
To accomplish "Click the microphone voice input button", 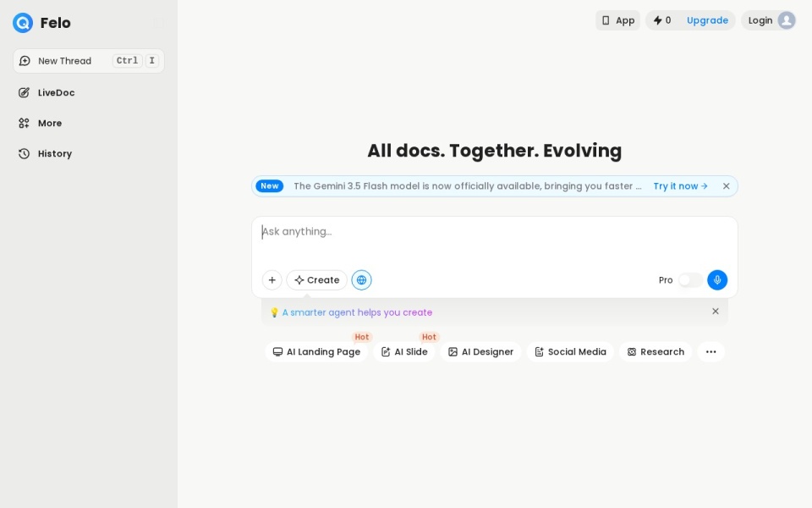I will [717, 280].
